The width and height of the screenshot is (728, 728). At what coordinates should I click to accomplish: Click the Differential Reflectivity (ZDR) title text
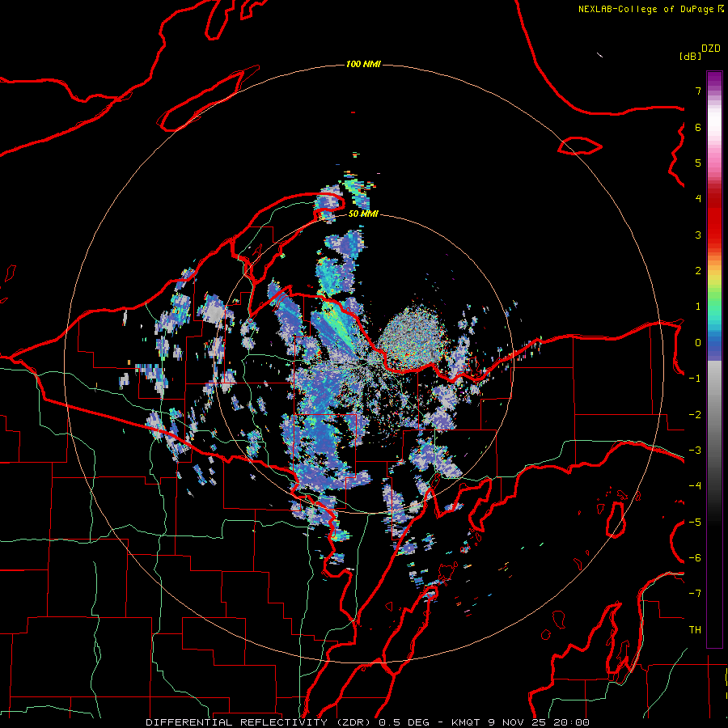(x=258, y=722)
